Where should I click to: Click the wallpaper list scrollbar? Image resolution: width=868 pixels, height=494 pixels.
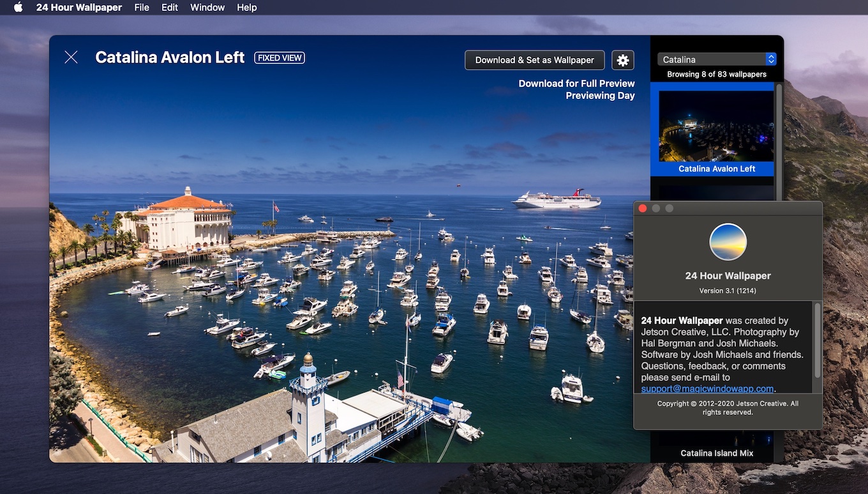[x=779, y=144]
